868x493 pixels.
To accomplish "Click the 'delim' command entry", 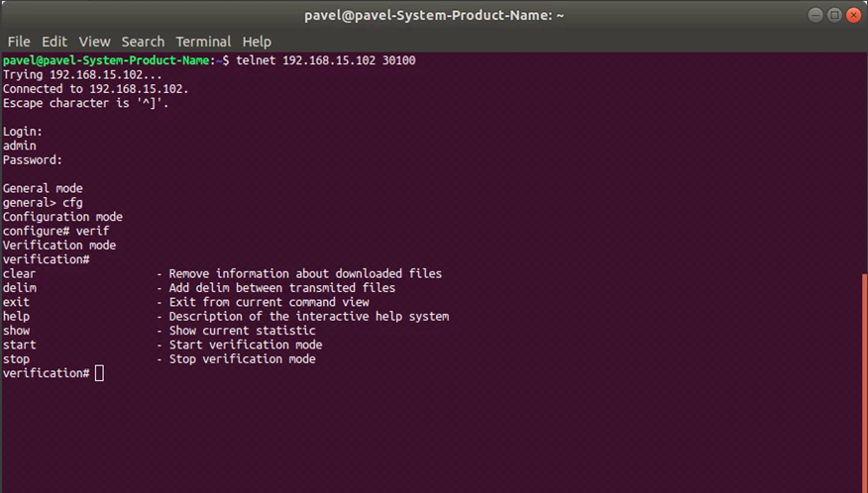I will click(20, 288).
